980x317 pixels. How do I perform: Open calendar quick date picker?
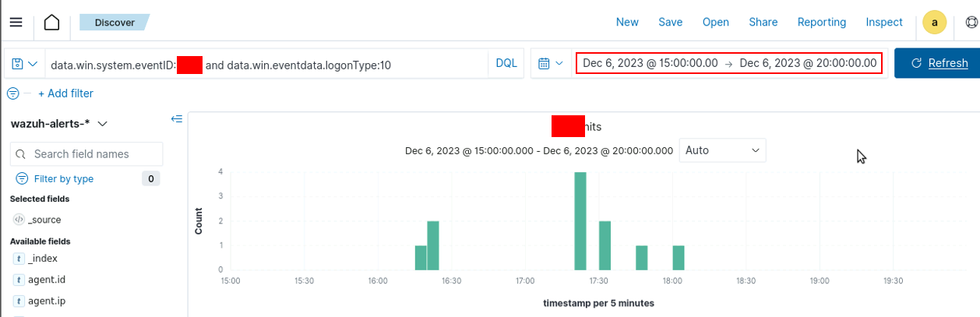551,64
